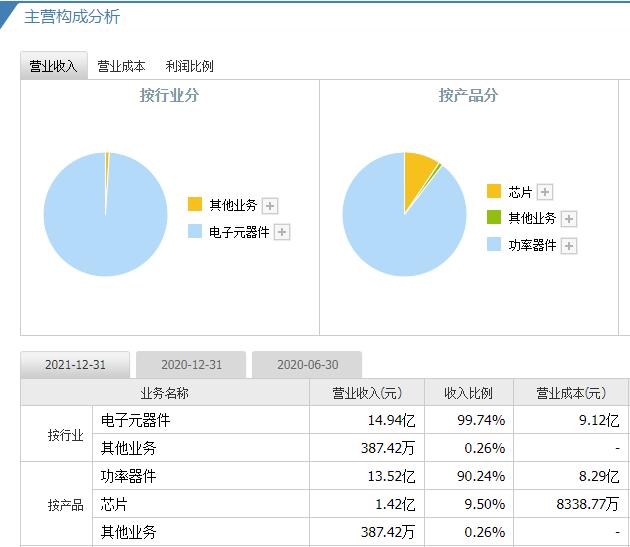Click the green 其他业务 legend swatch

(x=494, y=218)
